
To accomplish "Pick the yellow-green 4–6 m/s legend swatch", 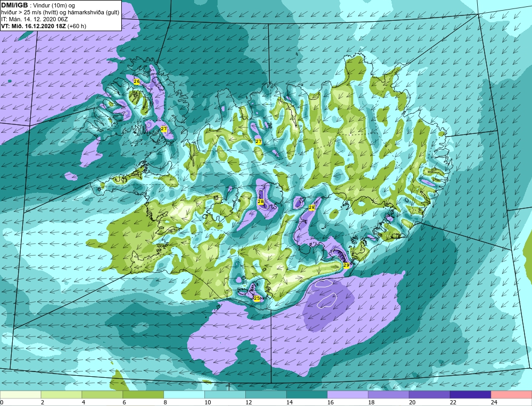I will tap(102, 394).
